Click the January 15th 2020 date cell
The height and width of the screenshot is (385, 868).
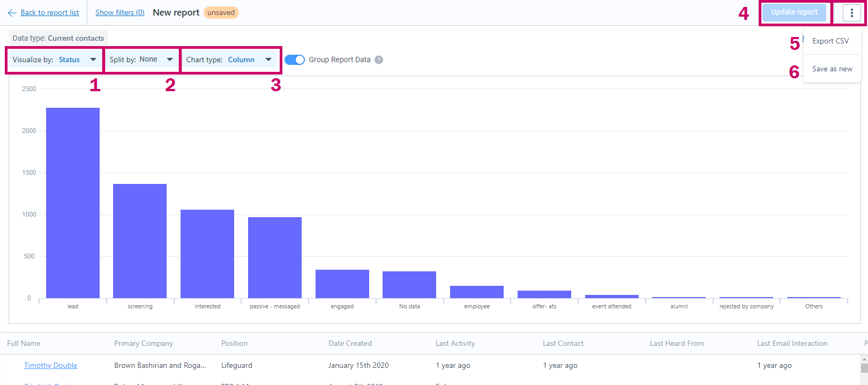pos(358,366)
